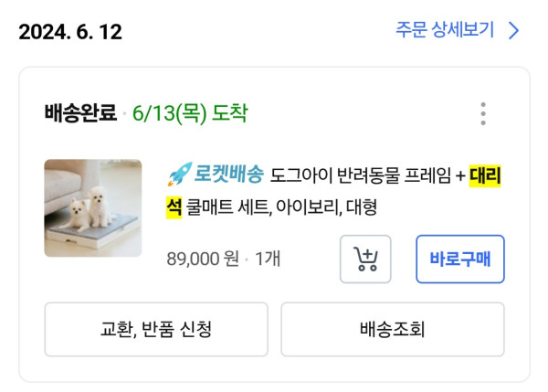The height and width of the screenshot is (392, 548).
Task: Click the 로켓배송 badge label
Action: (x=228, y=174)
